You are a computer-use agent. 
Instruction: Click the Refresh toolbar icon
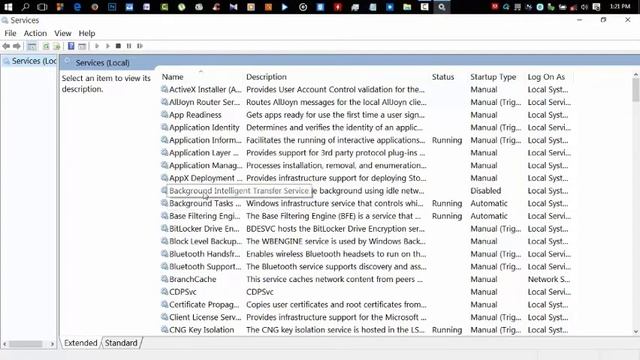[x=46, y=46]
